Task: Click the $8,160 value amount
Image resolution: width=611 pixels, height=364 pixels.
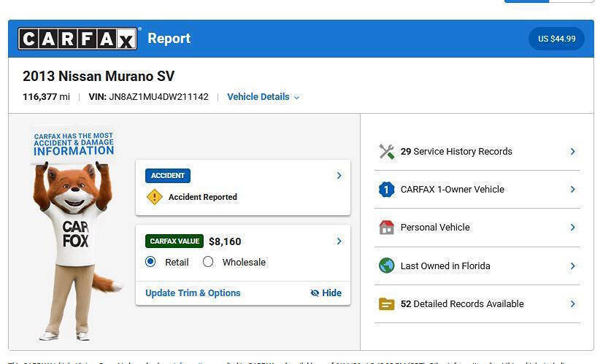Action: click(225, 241)
